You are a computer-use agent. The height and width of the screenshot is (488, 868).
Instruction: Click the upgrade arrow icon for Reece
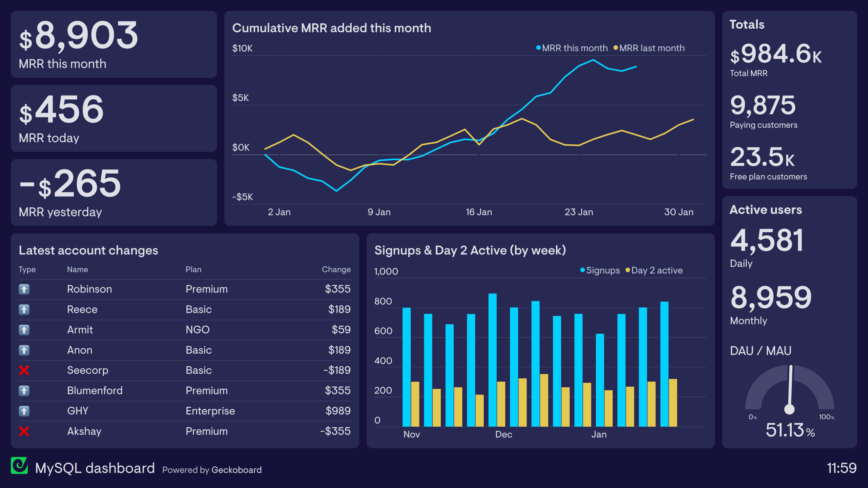coord(24,309)
